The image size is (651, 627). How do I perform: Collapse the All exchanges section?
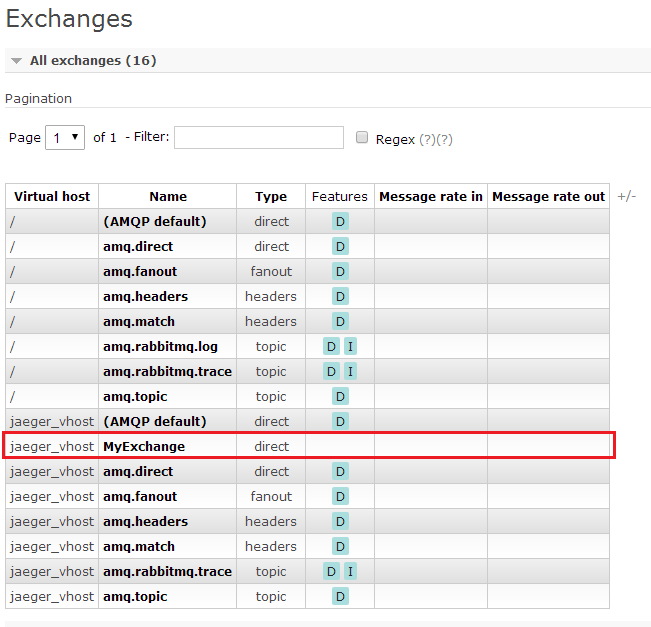(x=93, y=61)
